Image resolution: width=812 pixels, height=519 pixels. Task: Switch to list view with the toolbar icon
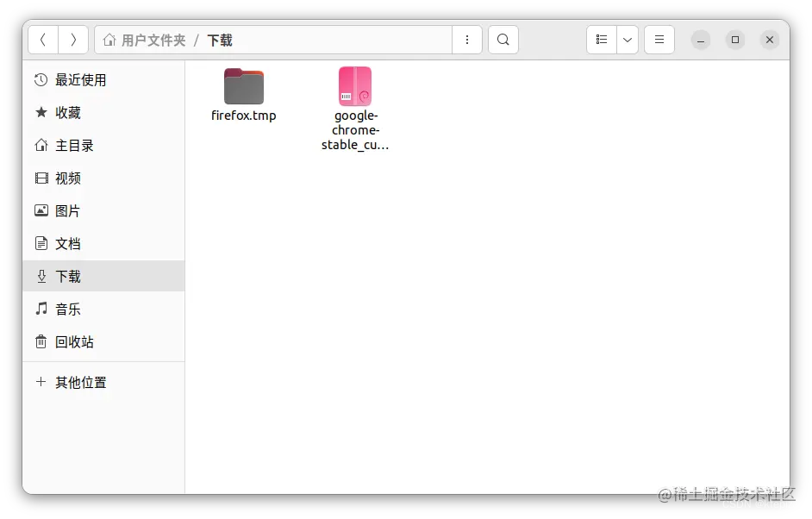601,40
